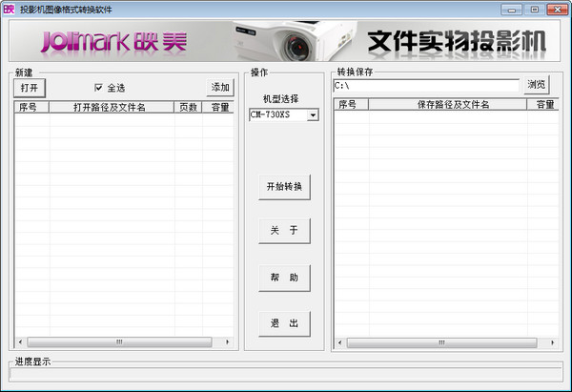
Task: Select 容量 column header in 新建 list
Action: [217, 108]
